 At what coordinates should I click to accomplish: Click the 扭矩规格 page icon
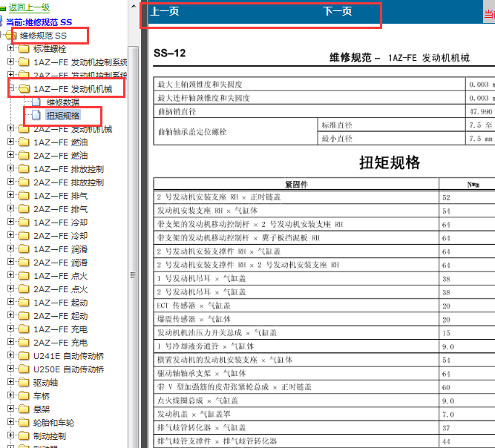[36, 115]
